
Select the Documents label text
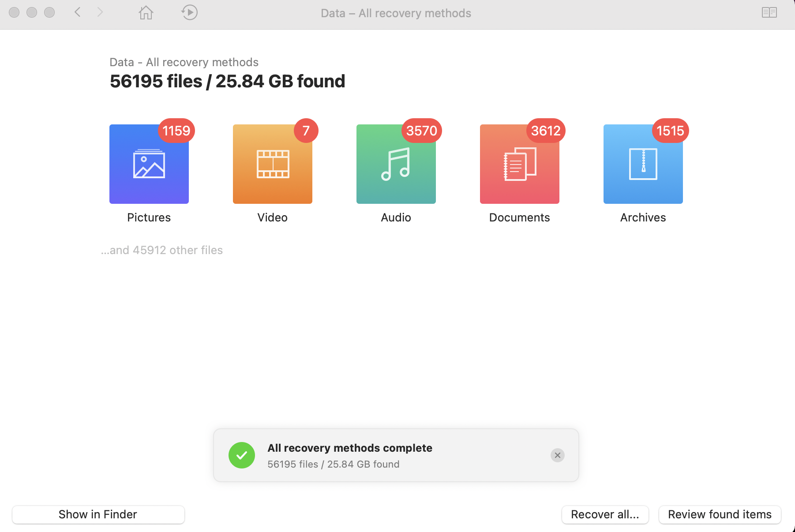coord(519,217)
